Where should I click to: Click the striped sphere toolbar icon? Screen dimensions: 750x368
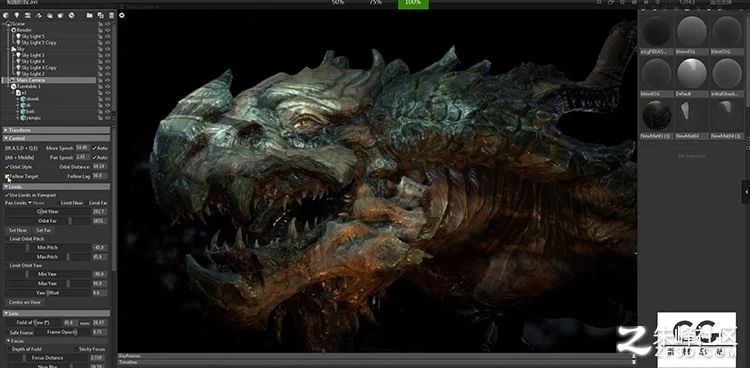tap(72, 15)
